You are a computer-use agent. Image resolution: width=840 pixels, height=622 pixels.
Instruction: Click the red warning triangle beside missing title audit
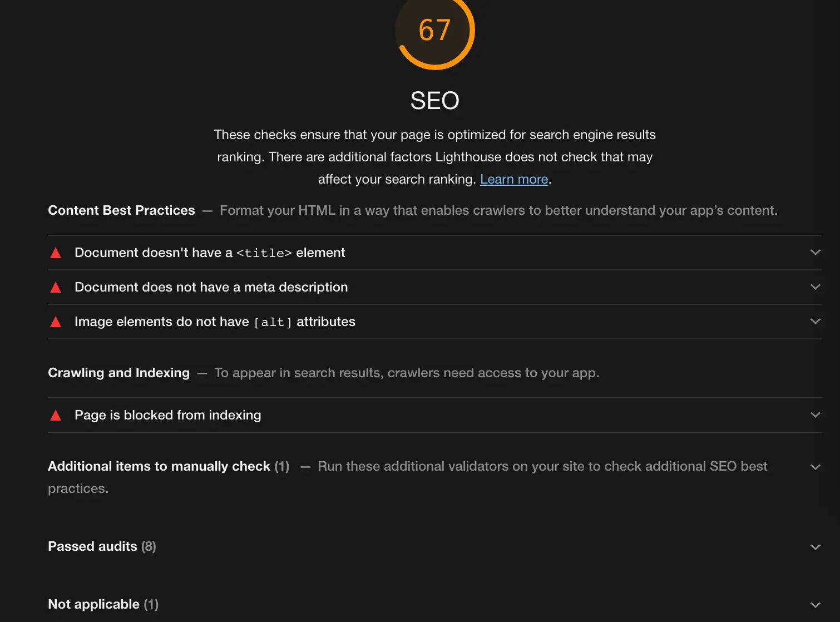click(x=56, y=253)
